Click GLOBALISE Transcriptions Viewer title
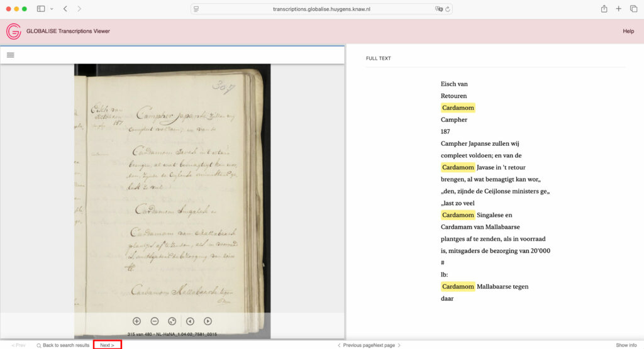The image size is (644, 349). 68,31
